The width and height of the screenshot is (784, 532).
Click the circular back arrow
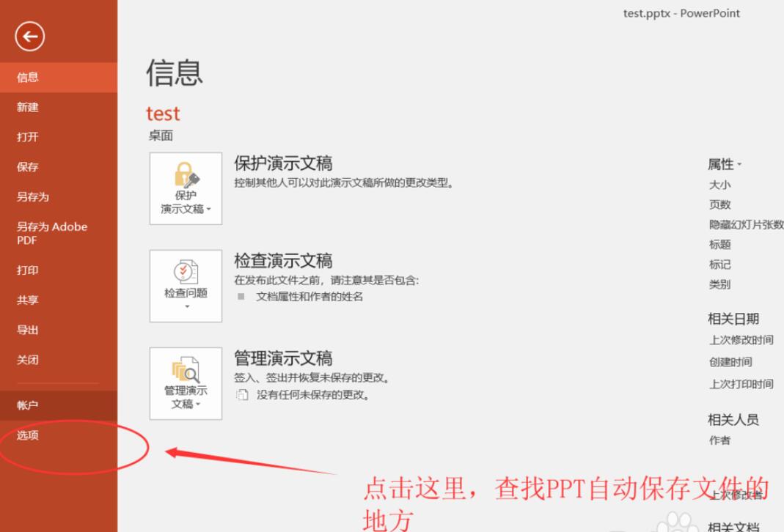[x=29, y=35]
